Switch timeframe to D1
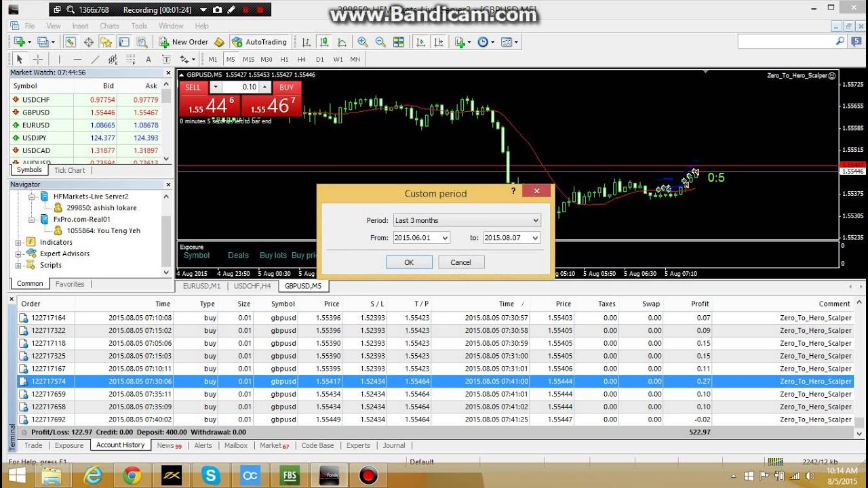The width and height of the screenshot is (868, 488). (x=320, y=59)
